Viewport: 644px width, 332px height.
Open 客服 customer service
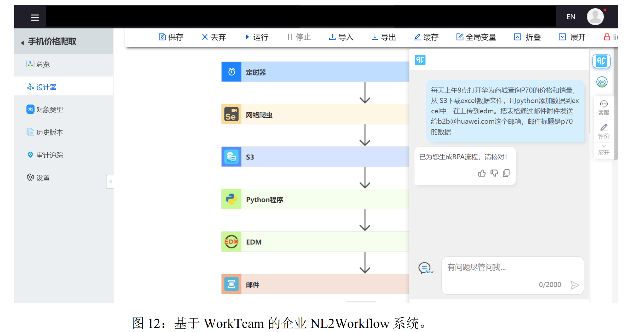coord(603,108)
